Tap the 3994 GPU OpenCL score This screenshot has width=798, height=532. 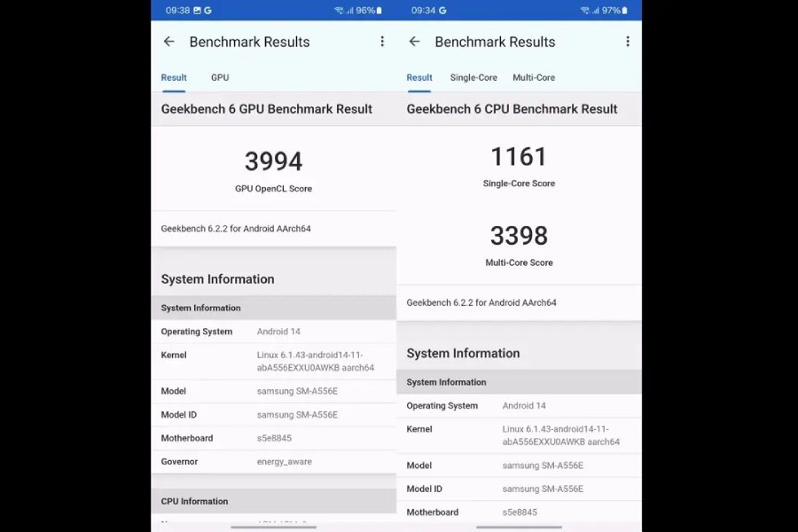point(273,161)
